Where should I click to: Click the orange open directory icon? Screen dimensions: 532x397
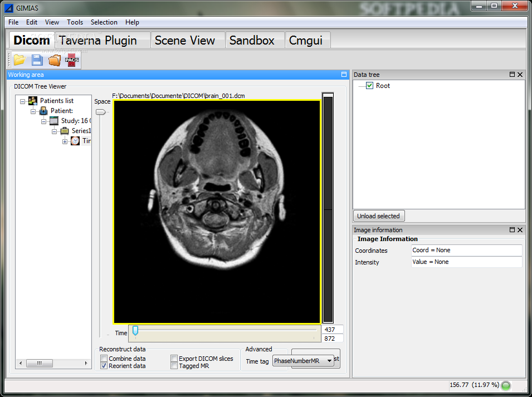point(54,60)
